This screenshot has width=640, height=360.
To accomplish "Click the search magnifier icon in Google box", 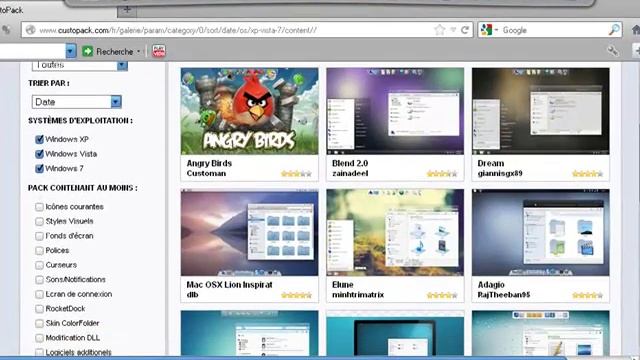I will coord(614,29).
